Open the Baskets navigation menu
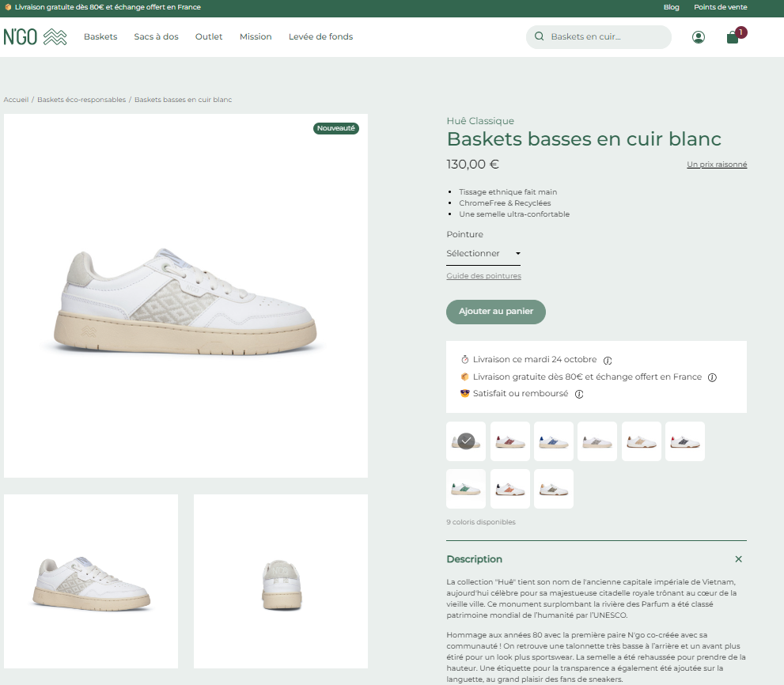Image resolution: width=784 pixels, height=685 pixels. [100, 37]
